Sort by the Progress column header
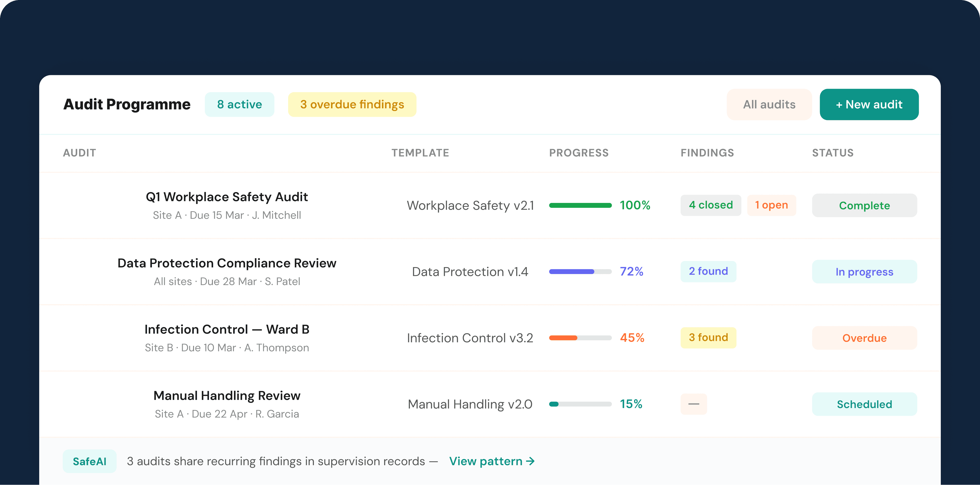980x485 pixels. (578, 153)
